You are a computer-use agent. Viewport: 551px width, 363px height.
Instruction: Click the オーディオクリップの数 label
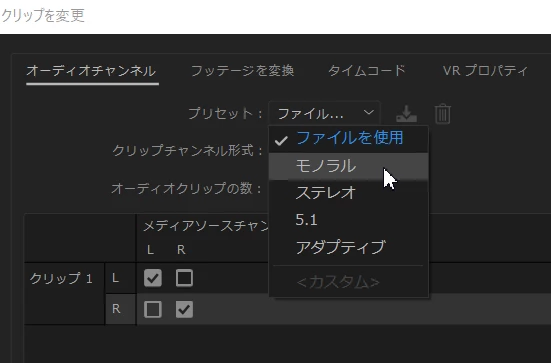(187, 189)
